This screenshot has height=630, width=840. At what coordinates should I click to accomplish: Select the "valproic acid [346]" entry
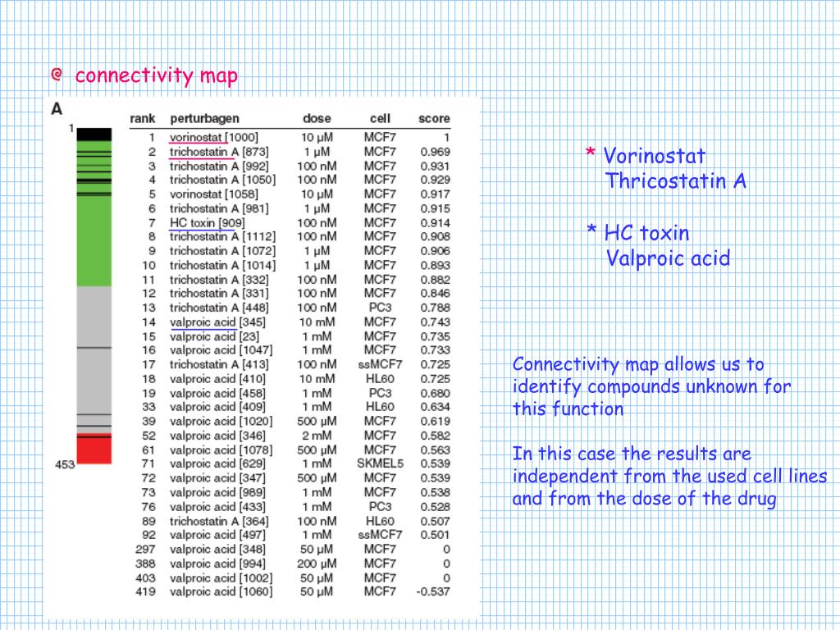(217, 436)
